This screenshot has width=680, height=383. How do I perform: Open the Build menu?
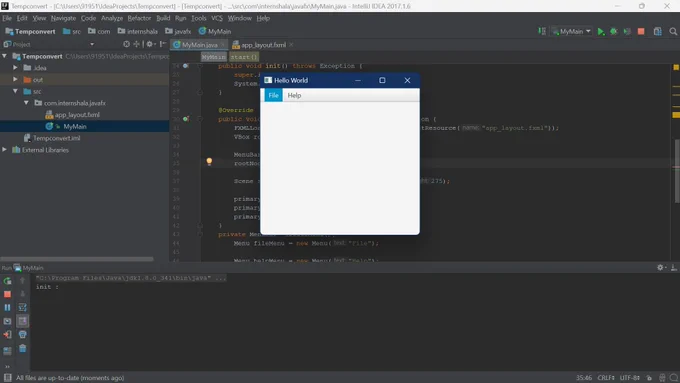163,18
